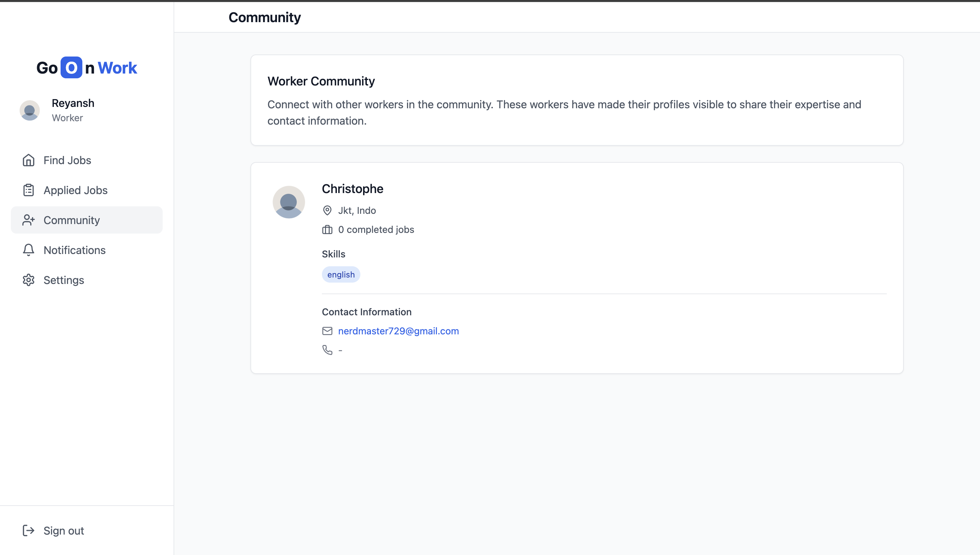The width and height of the screenshot is (980, 555).
Task: Click the Community people icon in sidebar
Action: click(x=29, y=220)
